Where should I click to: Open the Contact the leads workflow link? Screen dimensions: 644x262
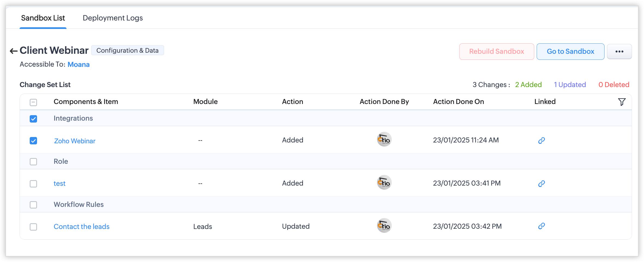(x=81, y=227)
